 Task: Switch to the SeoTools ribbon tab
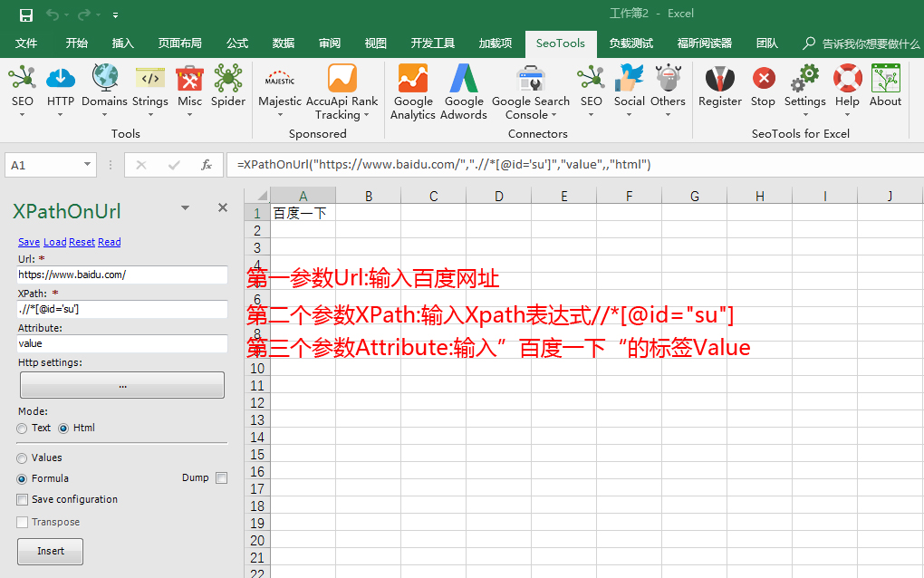561,42
